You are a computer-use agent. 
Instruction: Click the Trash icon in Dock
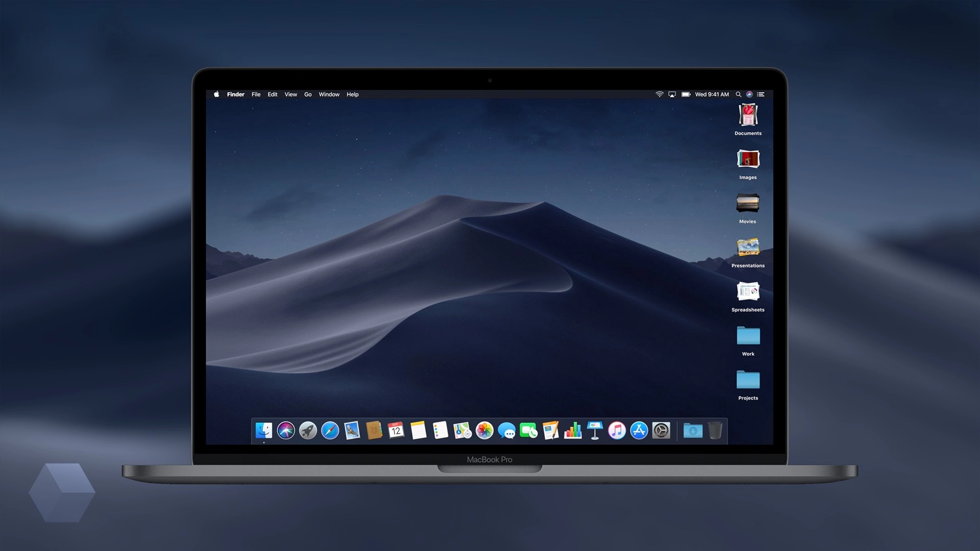(x=715, y=431)
